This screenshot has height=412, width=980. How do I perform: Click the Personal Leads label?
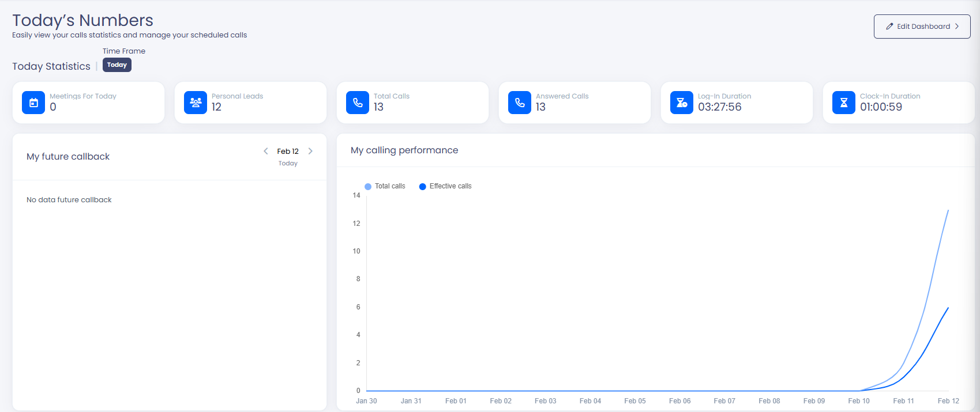click(237, 96)
